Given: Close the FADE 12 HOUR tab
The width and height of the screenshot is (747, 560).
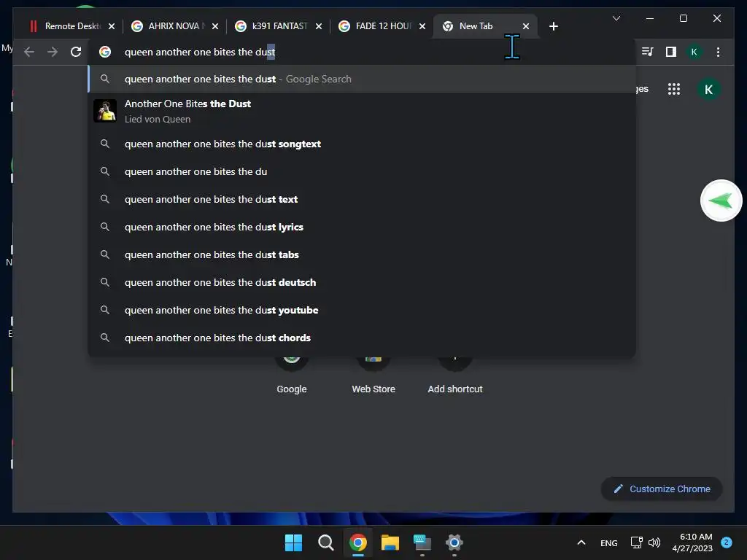Looking at the screenshot, I should pos(422,26).
